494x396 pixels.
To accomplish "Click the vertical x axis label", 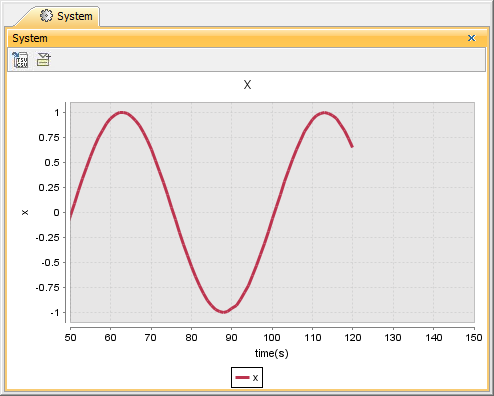I will coord(25,212).
